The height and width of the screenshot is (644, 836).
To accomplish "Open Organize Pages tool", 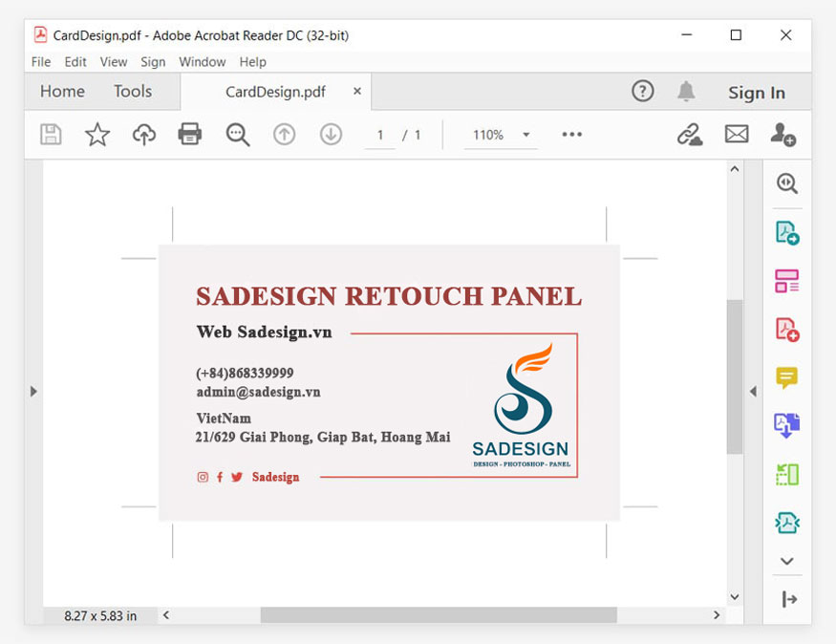I will pos(787,474).
